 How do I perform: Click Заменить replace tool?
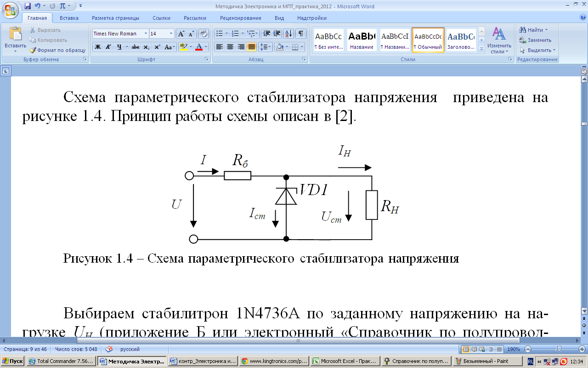tap(535, 40)
